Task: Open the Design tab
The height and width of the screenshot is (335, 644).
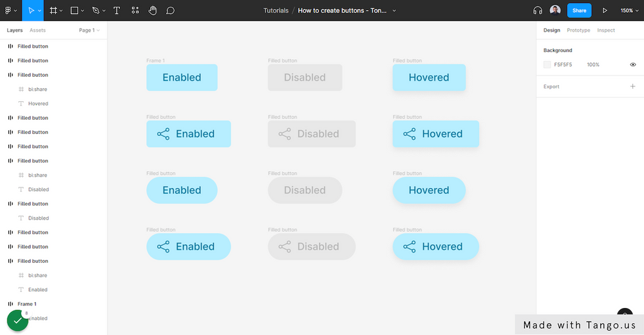Action: tap(552, 30)
